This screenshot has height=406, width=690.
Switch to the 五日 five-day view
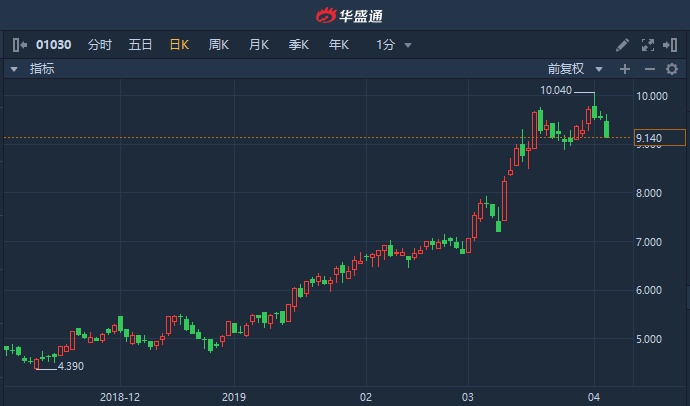140,45
